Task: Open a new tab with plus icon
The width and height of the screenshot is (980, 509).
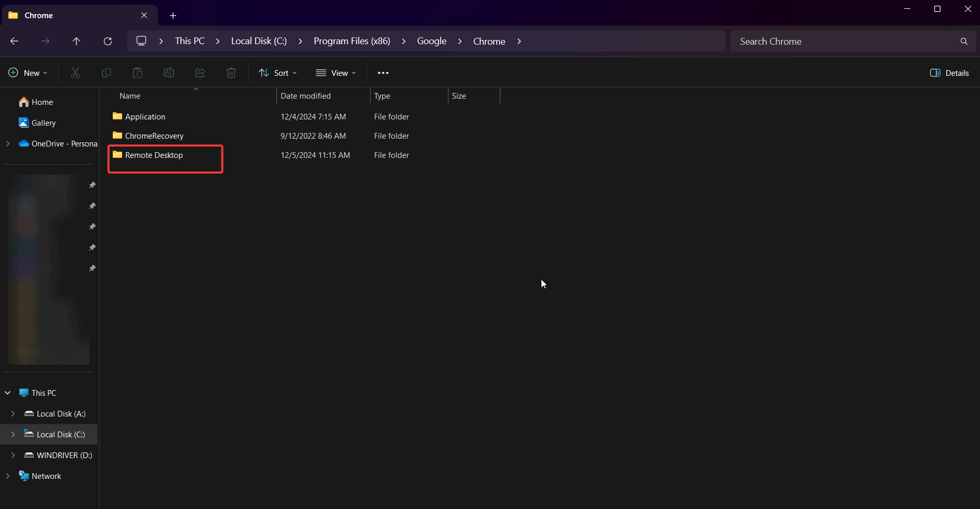Action: 173,16
